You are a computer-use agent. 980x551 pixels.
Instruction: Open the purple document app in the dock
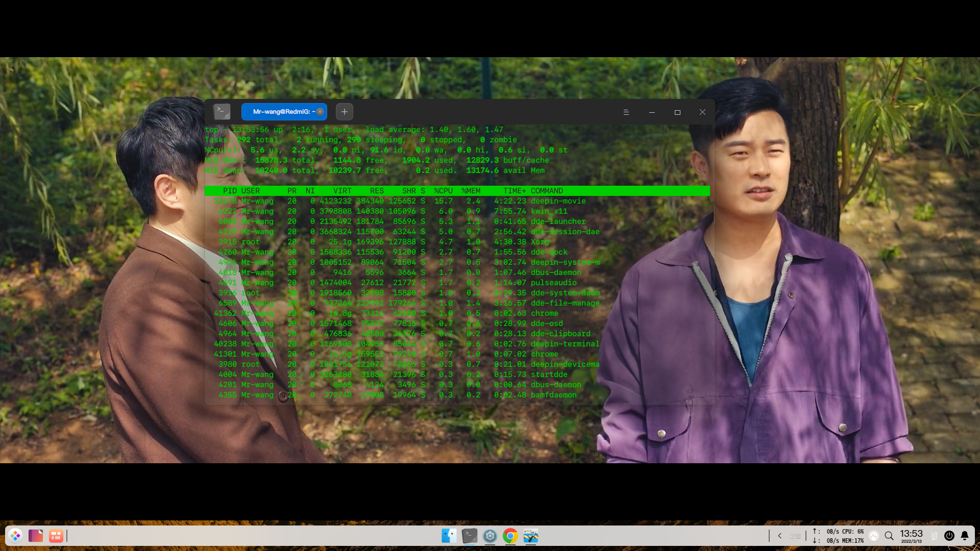click(x=35, y=536)
